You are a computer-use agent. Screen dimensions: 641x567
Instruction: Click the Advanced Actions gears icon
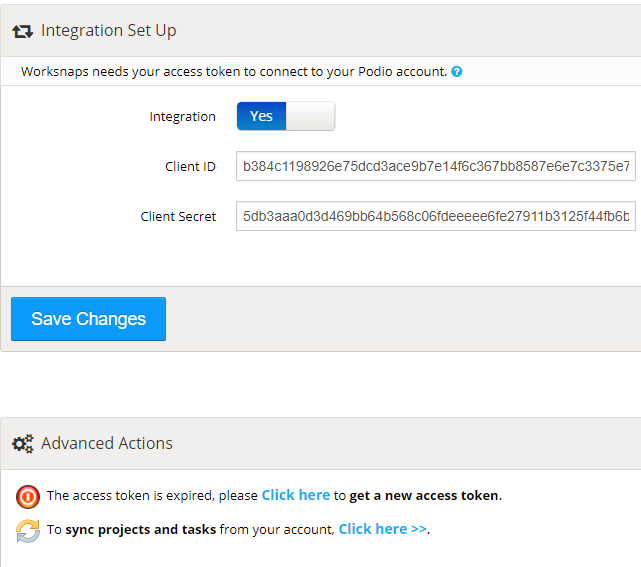[22, 444]
